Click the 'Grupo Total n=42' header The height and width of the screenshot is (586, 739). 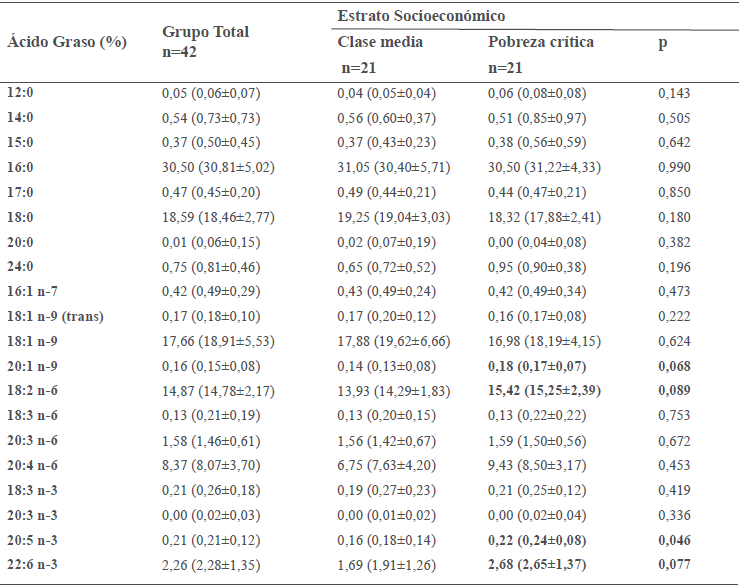[205, 41]
